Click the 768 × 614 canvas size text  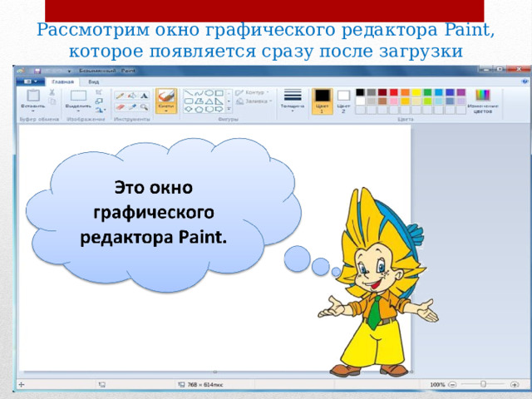point(205,385)
